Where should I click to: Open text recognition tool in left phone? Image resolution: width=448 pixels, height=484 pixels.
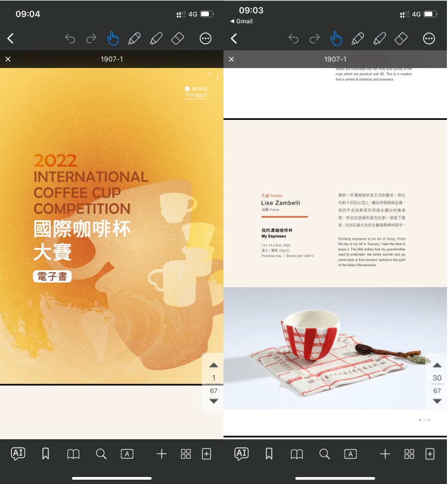coord(127,454)
